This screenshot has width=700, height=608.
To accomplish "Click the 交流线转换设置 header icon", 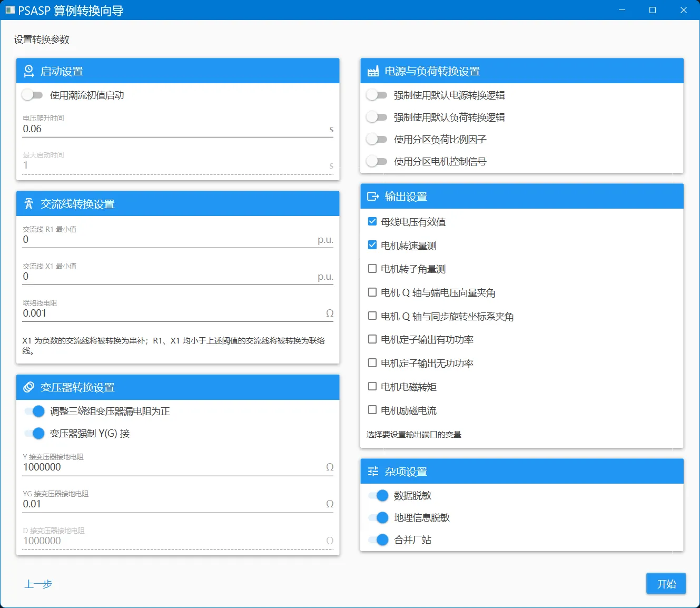I will point(29,204).
